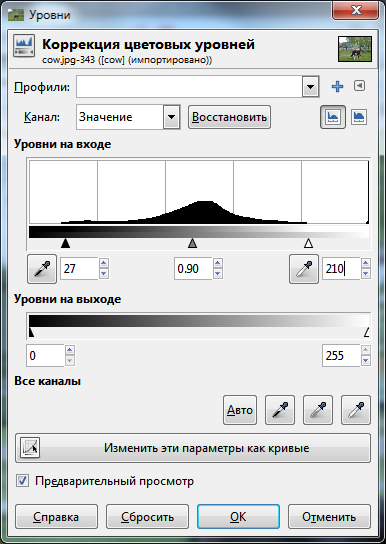
Task: Pick white point with input eyedropper
Action: pyautogui.click(x=304, y=269)
